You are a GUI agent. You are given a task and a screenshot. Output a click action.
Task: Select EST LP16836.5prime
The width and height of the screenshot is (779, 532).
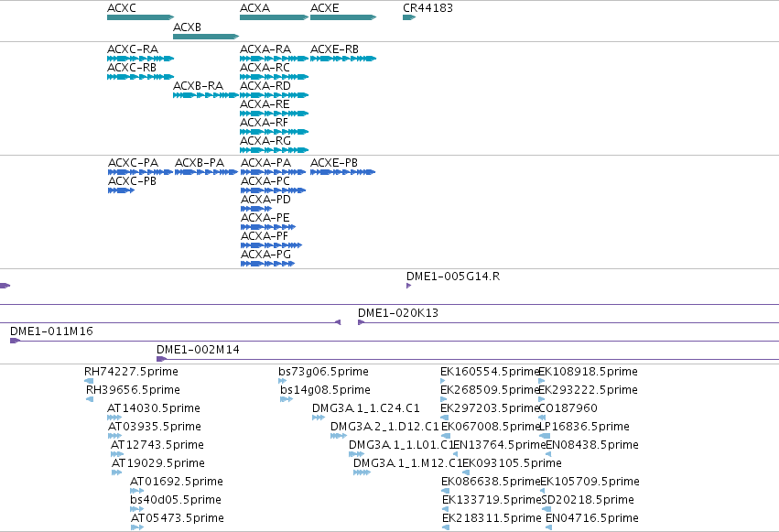(x=545, y=436)
